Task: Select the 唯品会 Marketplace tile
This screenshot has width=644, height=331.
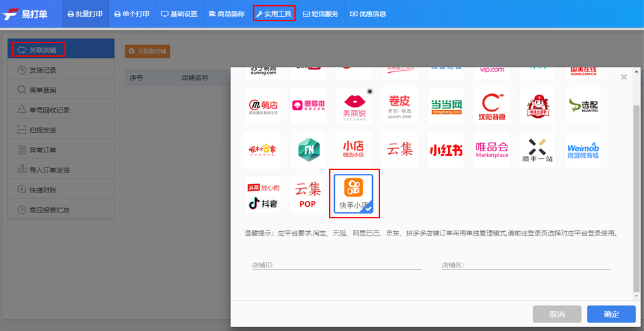Action: point(491,150)
